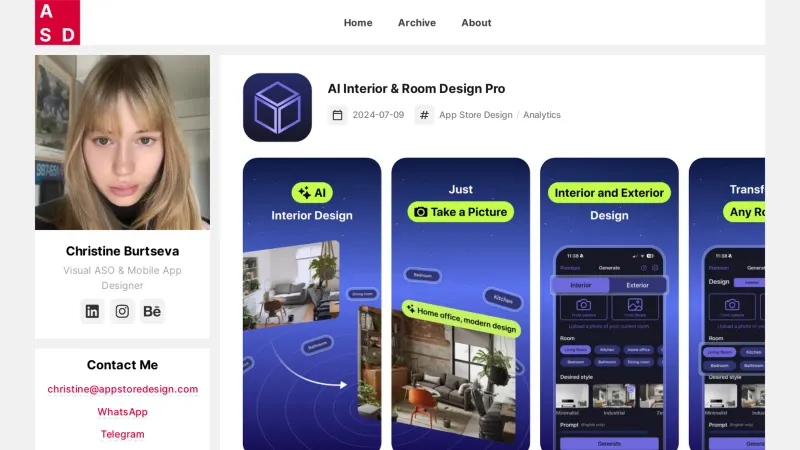Click the AI Interior app cube icon
The image size is (800, 450).
277,107
